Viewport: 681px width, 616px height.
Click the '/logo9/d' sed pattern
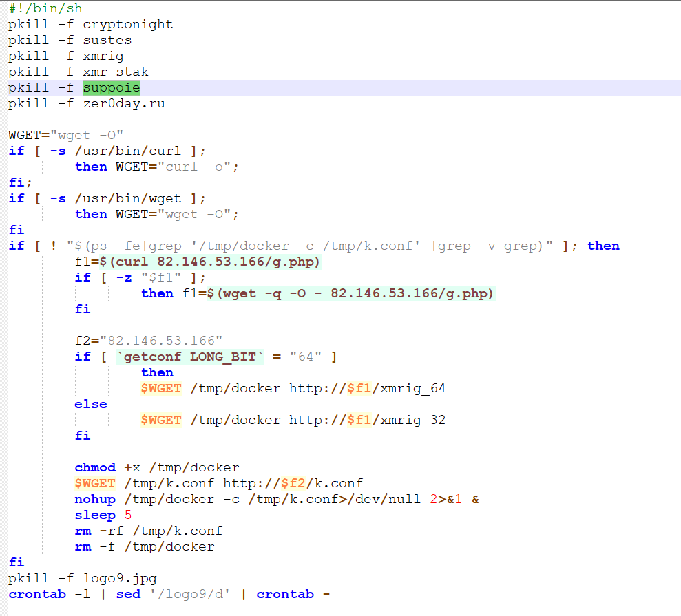[190, 594]
